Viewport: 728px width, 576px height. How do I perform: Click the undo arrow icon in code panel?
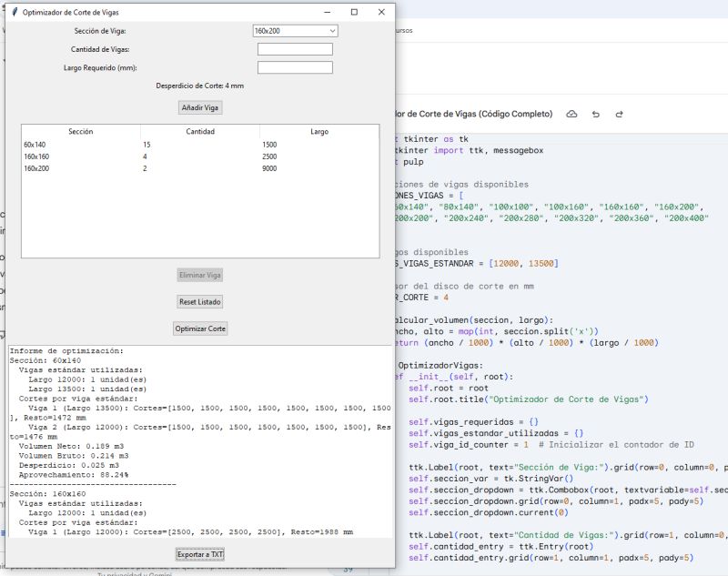pos(596,114)
